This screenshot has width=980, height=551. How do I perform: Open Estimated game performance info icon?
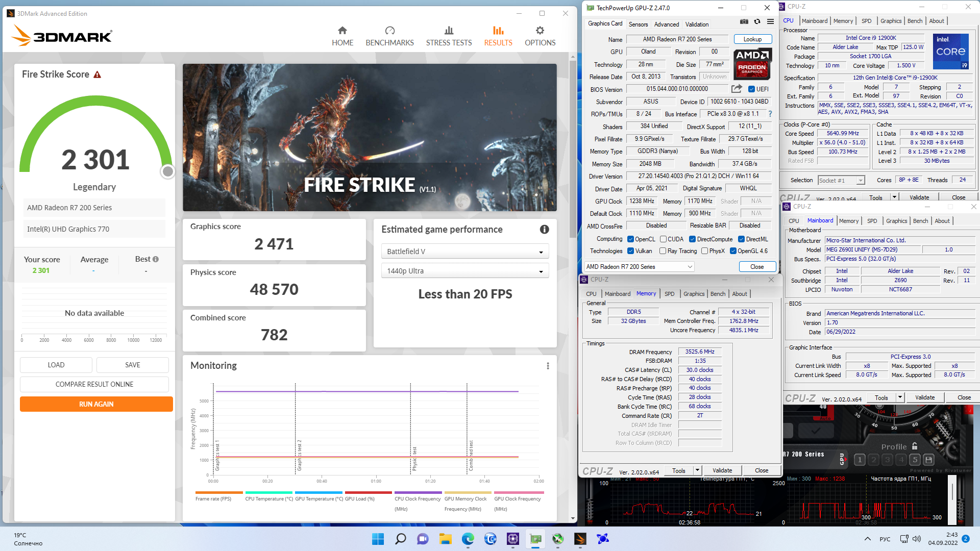point(545,230)
